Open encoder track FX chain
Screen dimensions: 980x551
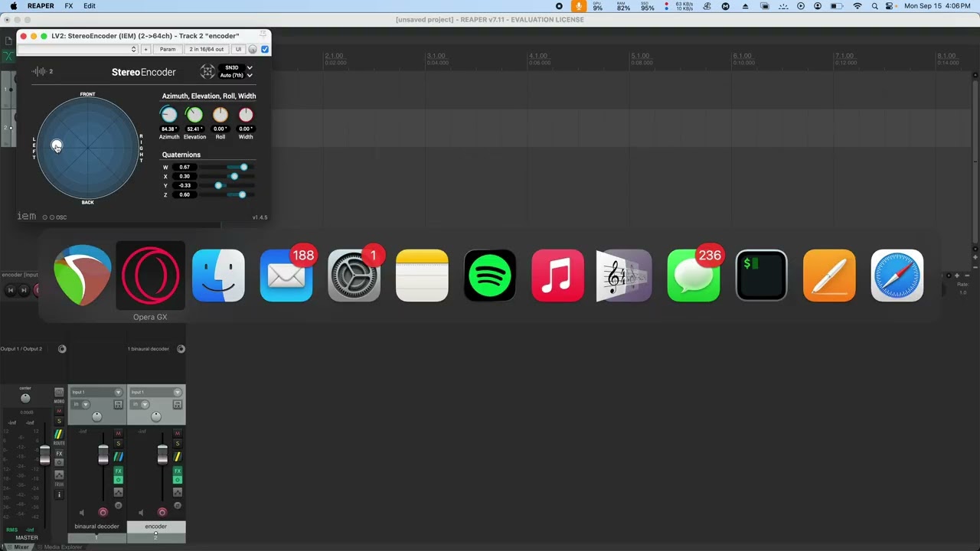pos(178,471)
